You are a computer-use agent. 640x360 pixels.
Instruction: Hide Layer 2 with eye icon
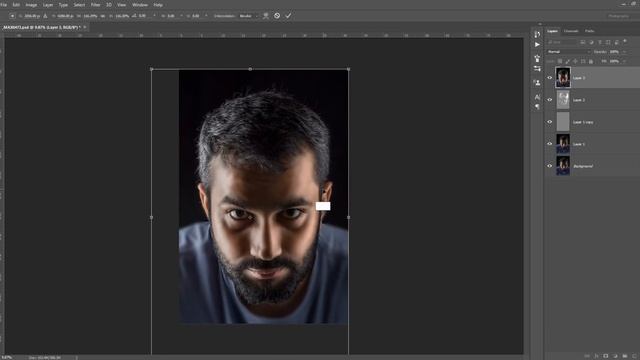549,100
